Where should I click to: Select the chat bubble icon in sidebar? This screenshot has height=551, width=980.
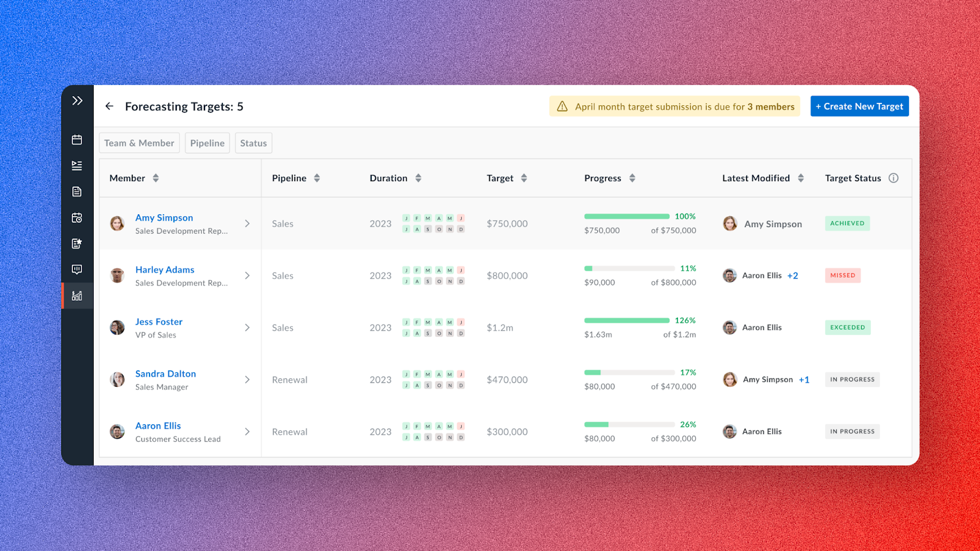(77, 269)
